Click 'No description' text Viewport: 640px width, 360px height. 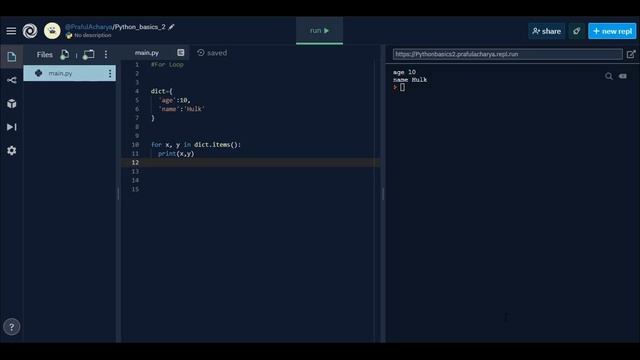[x=93, y=36]
